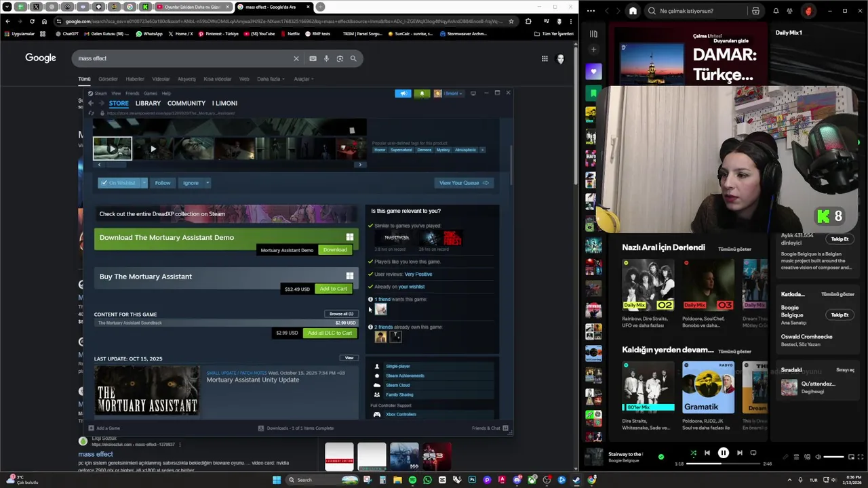Expand Daha fazla dropdown in Google
The width and height of the screenshot is (868, 488).
[271, 79]
